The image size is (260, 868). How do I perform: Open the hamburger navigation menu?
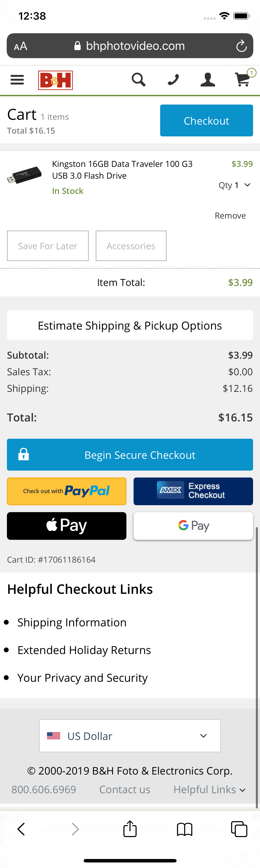(17, 80)
